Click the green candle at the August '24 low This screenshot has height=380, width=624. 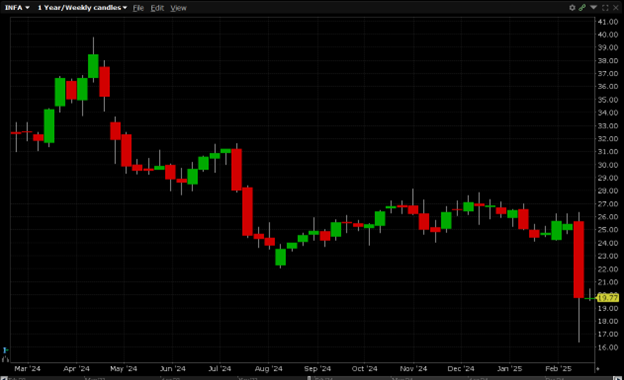(x=281, y=257)
